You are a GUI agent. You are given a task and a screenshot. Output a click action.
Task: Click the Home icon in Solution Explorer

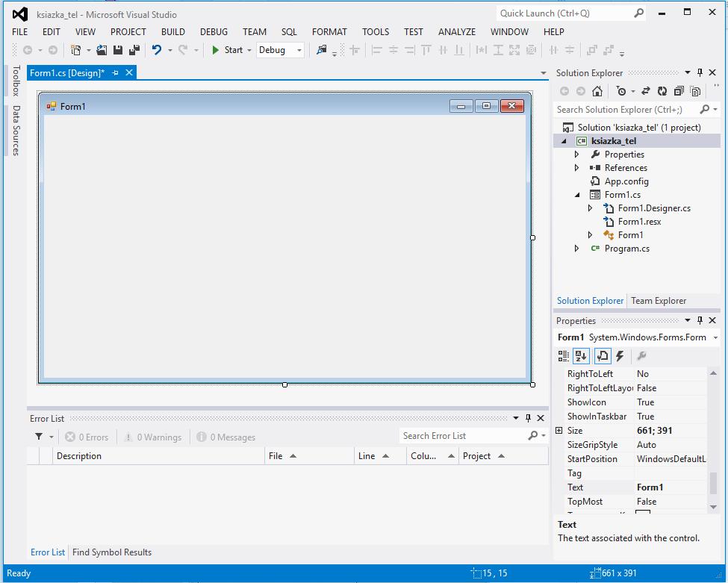597,91
